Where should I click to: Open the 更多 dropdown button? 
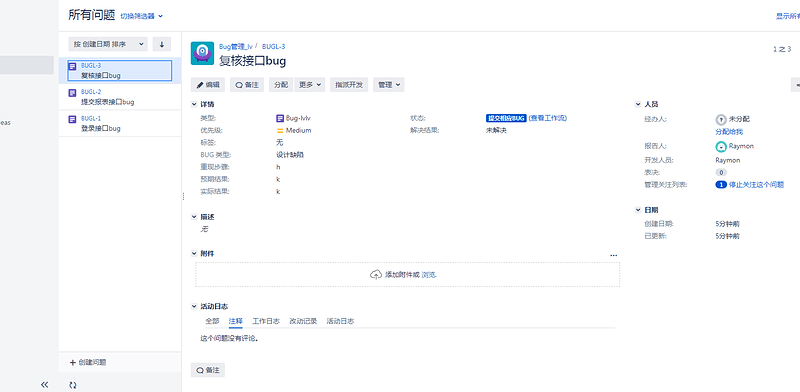tap(310, 85)
